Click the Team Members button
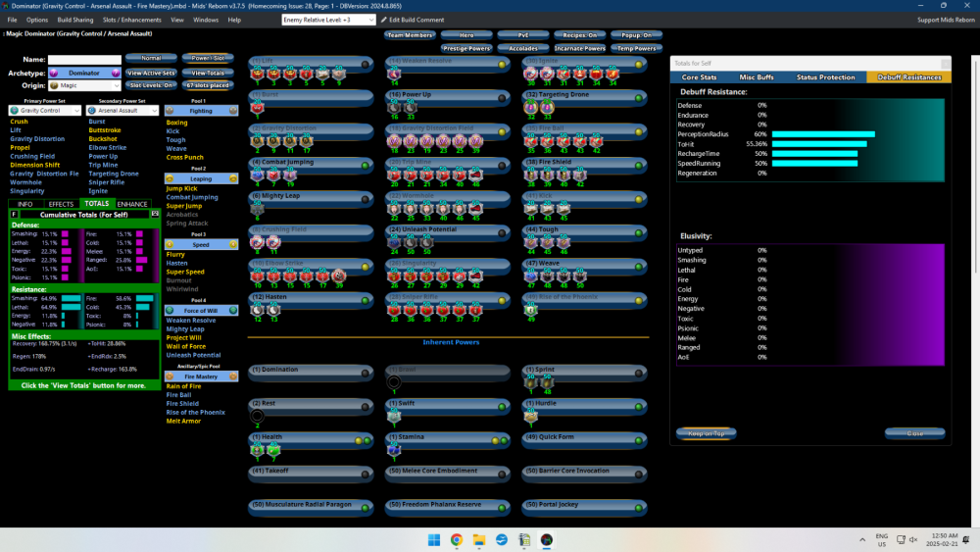This screenshot has width=980, height=552. tap(410, 35)
